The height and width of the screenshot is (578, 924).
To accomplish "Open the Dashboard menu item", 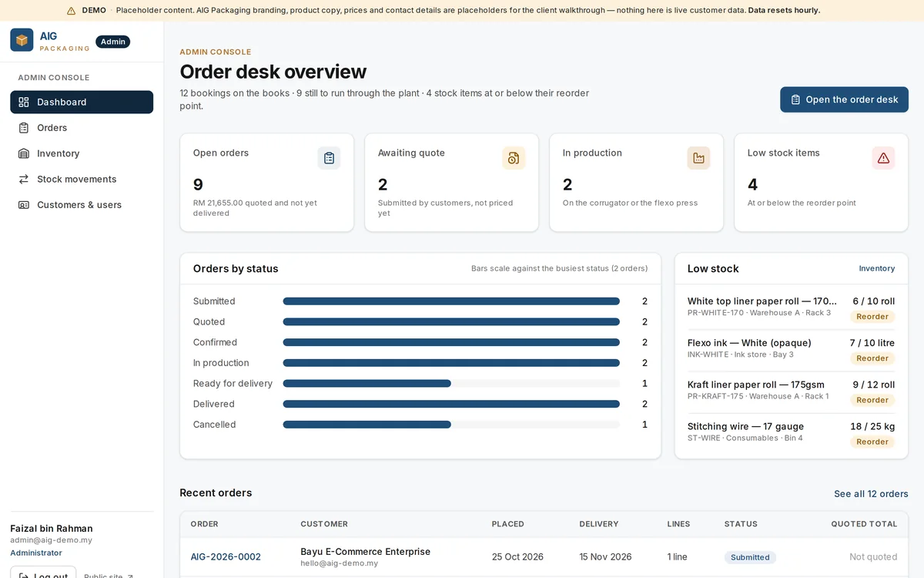I will [x=82, y=102].
